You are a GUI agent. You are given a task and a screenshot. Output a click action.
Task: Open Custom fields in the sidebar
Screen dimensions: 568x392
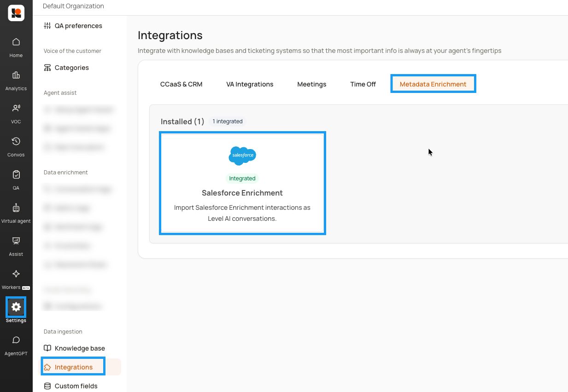(x=71, y=386)
